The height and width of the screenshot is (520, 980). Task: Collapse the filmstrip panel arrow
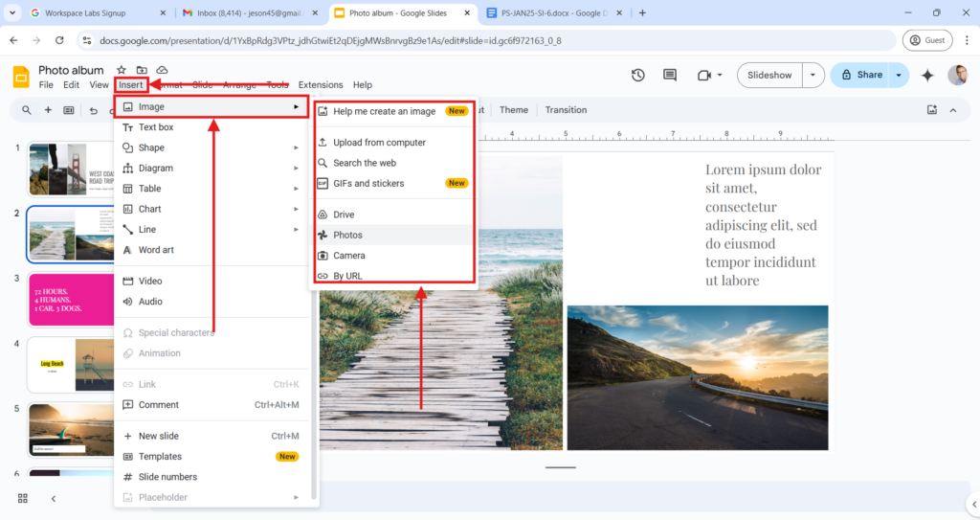pos(54,498)
